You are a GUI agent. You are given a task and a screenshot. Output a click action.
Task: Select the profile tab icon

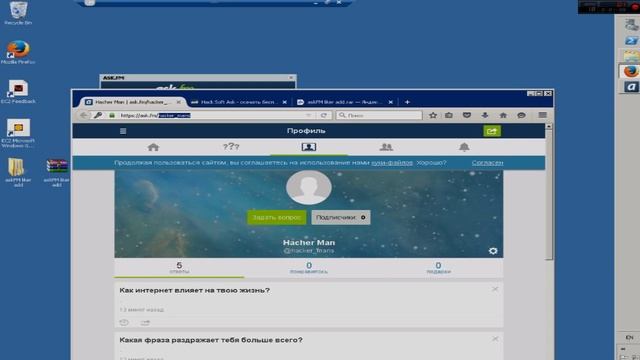pyautogui.click(x=309, y=147)
